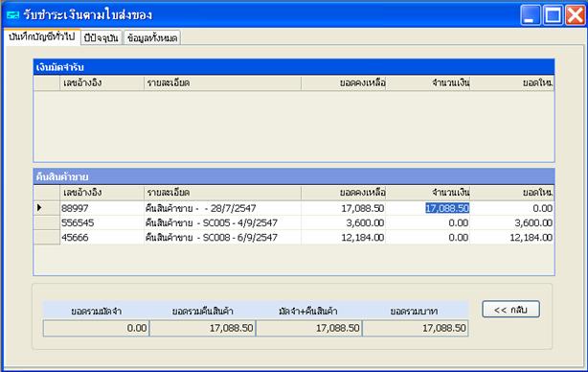Click the detail cell dated 28/7/2547
Viewport: 588px width, 372px height.
222,208
